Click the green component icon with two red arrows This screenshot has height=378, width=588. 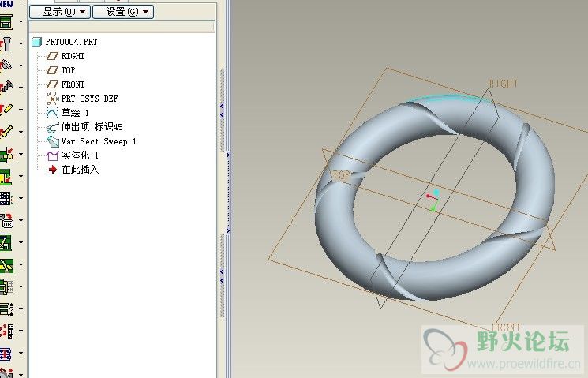click(6, 154)
